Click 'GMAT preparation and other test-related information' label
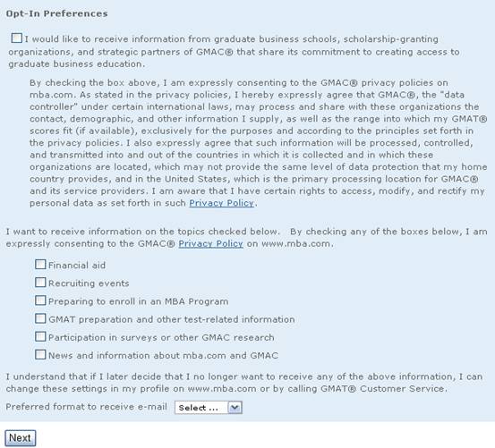Viewport: 495px width, 448px height. click(x=172, y=319)
